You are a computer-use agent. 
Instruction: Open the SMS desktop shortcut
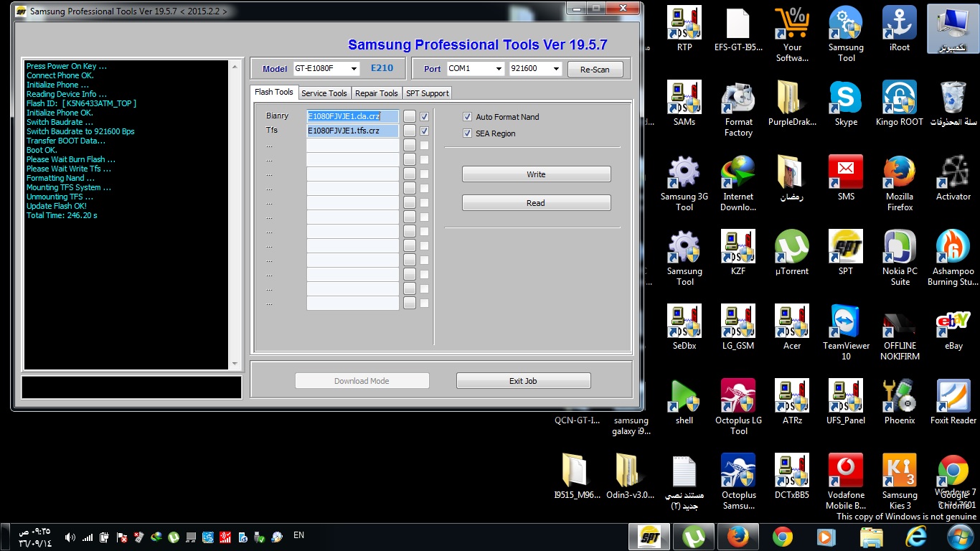click(x=846, y=178)
